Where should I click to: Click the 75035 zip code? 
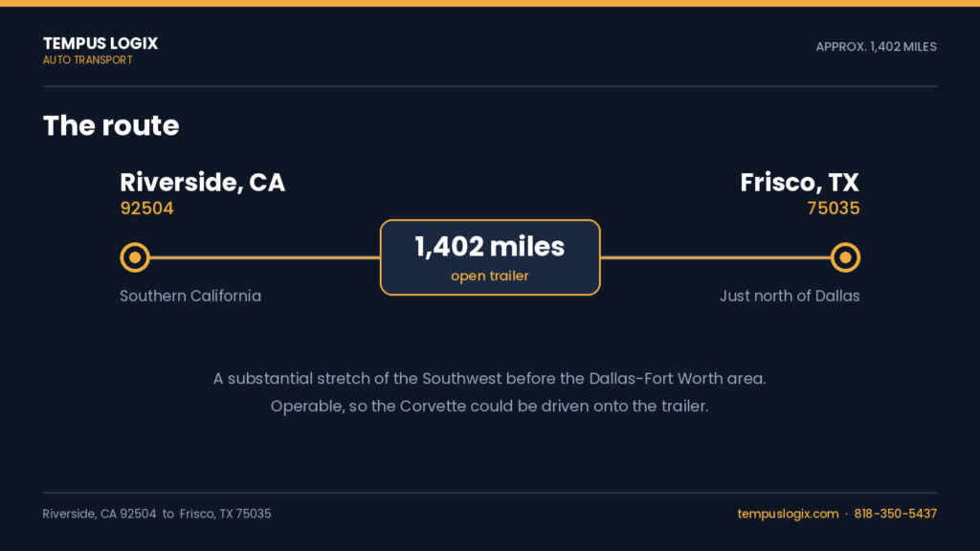tap(834, 208)
